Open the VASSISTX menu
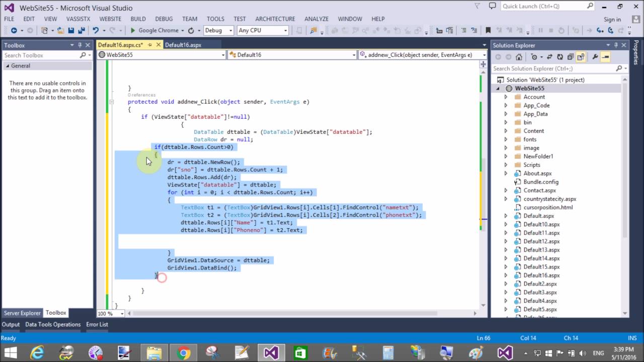Image resolution: width=644 pixels, height=362 pixels. click(78, 19)
